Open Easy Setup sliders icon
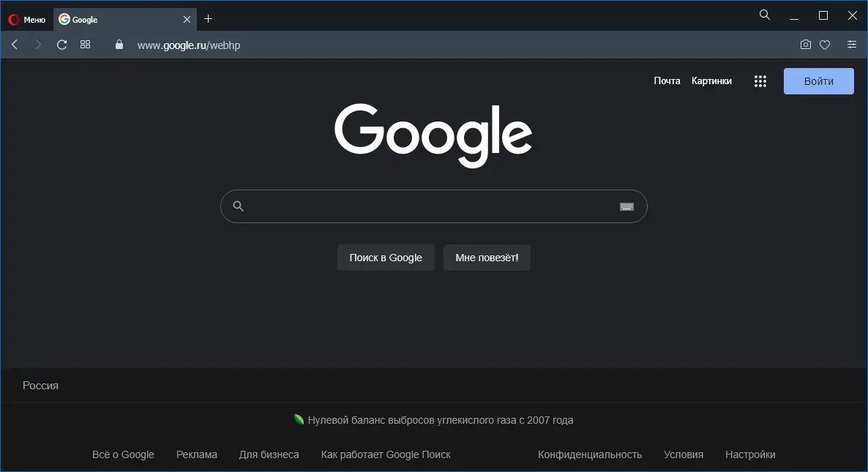The width and height of the screenshot is (868, 472). pos(851,45)
